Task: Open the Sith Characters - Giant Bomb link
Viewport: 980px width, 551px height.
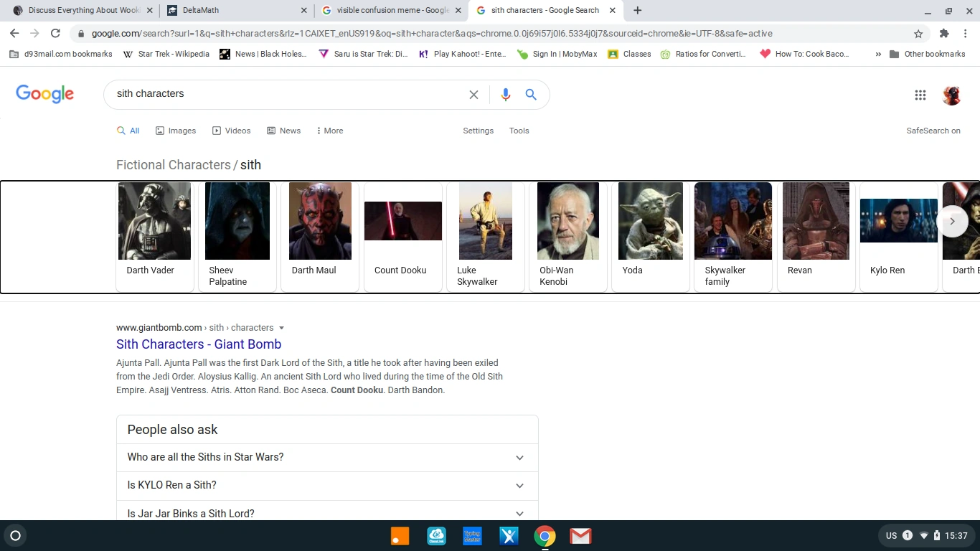Action: point(199,344)
